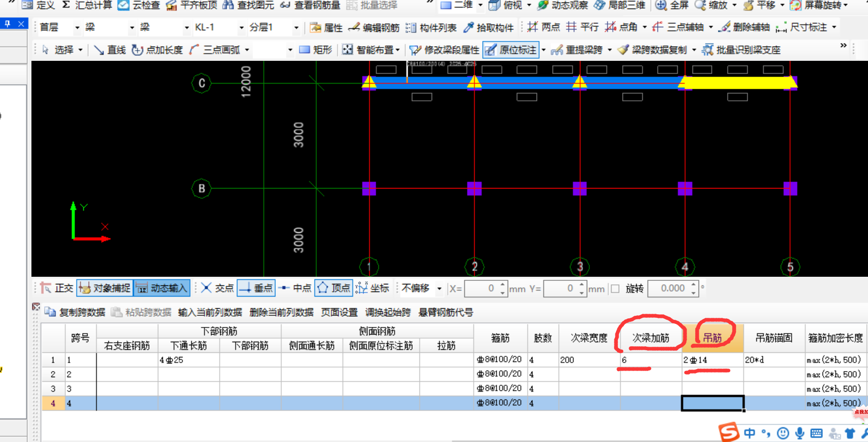Click 复制跨数据 button
Screen dimensions: 868x442
(x=75, y=312)
